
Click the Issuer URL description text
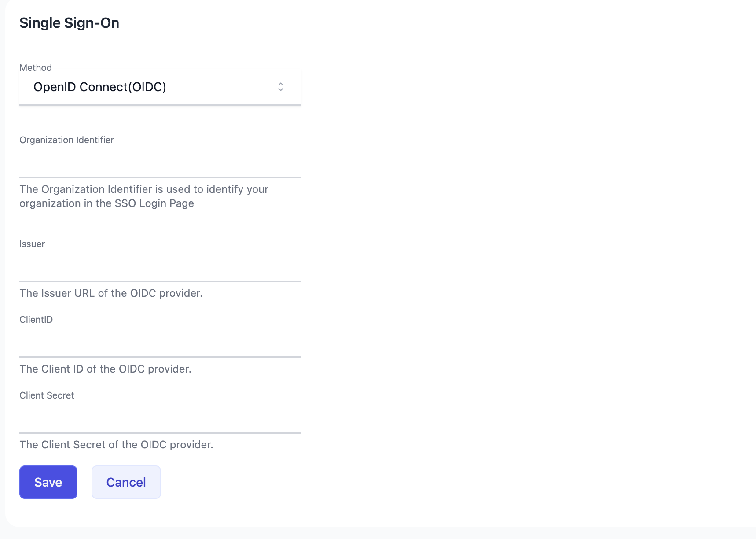[x=111, y=293]
